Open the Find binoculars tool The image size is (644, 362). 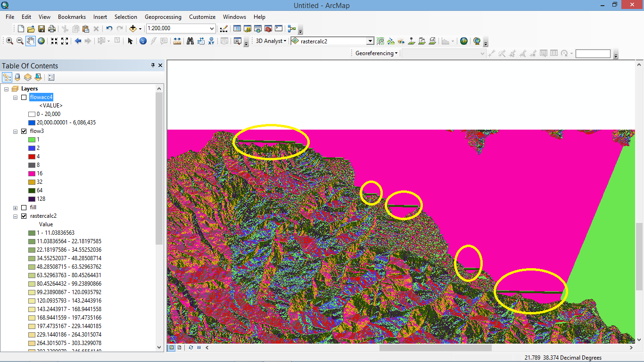[190, 41]
